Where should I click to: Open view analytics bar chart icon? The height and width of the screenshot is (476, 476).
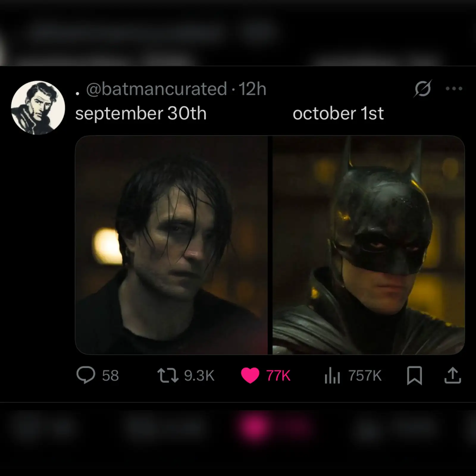click(x=332, y=375)
